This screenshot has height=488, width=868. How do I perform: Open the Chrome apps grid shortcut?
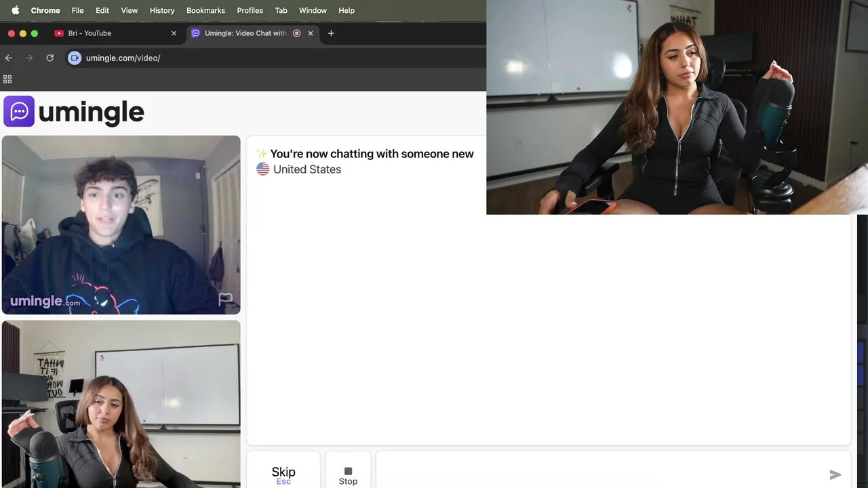tap(7, 79)
